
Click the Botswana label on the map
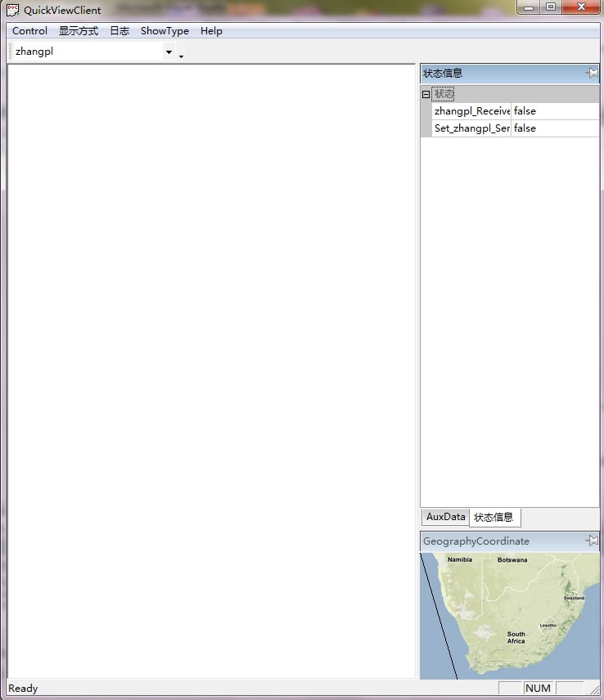(x=512, y=560)
